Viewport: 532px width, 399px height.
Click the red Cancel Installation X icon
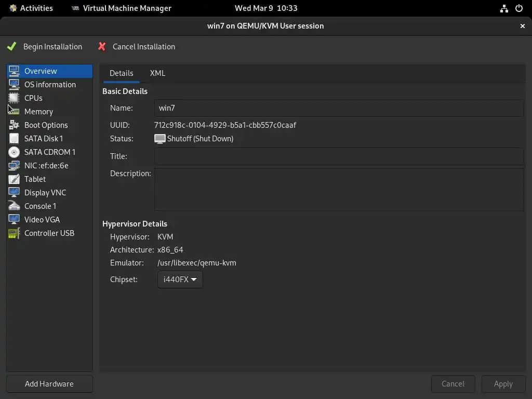[x=102, y=47]
